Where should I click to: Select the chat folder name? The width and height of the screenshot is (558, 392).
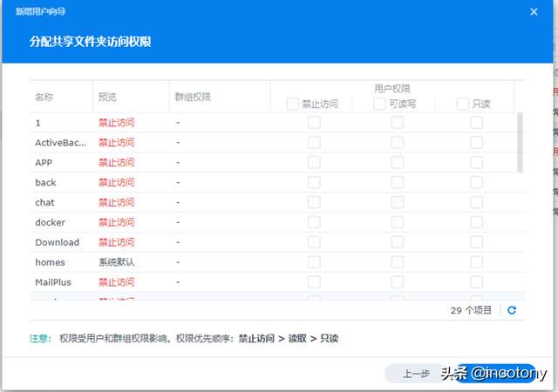point(44,202)
